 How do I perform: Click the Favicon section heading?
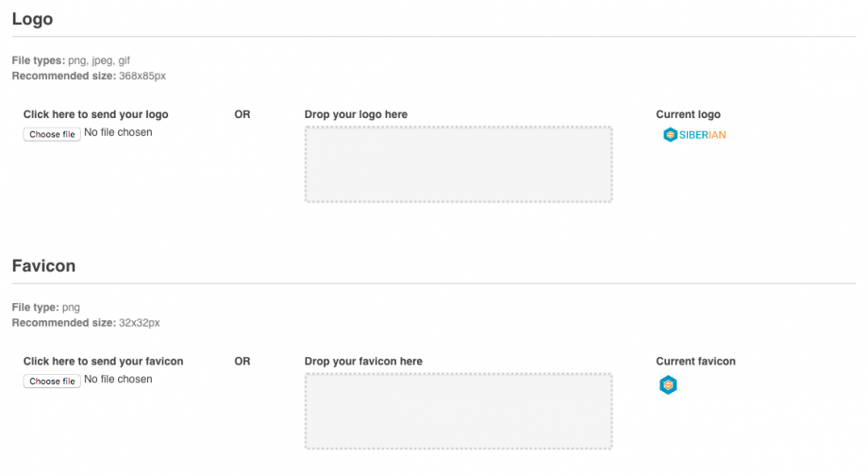(x=43, y=266)
